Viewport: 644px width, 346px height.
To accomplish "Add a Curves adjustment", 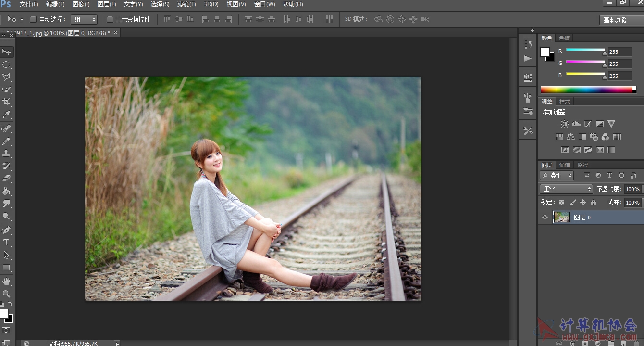I will tap(588, 124).
